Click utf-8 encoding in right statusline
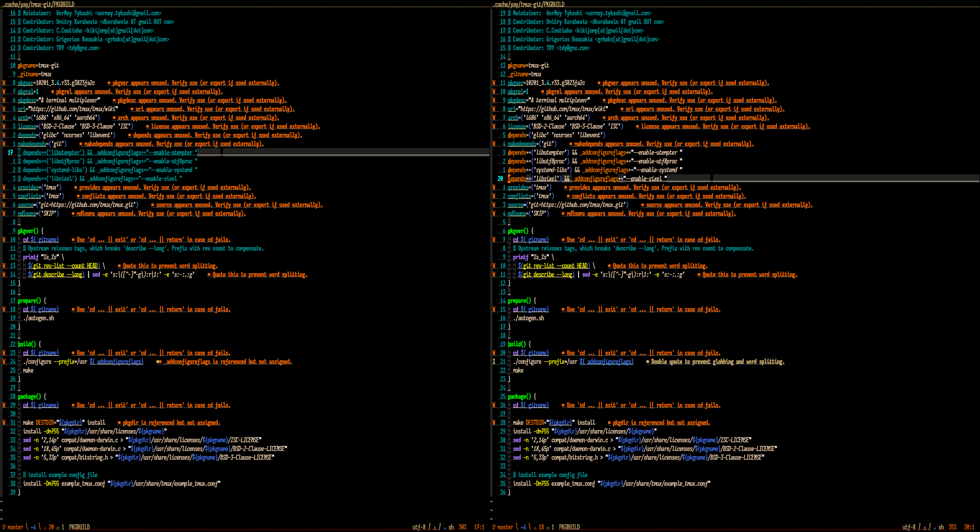980x532 pixels. click(909, 527)
